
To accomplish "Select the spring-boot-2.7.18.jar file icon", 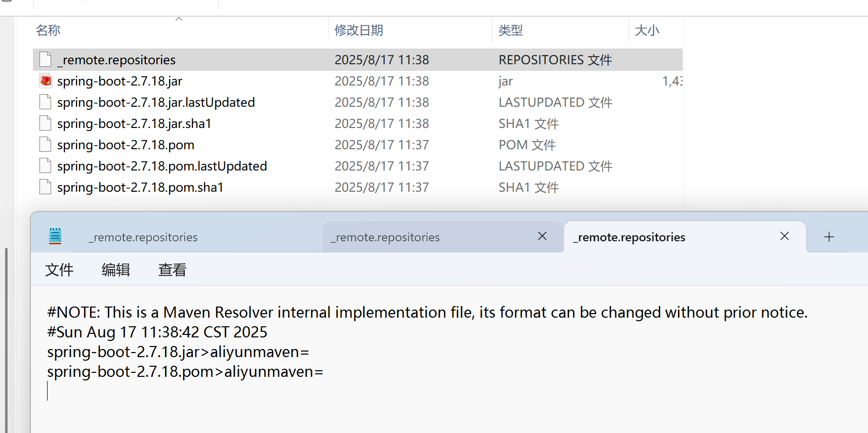I will tap(46, 81).
